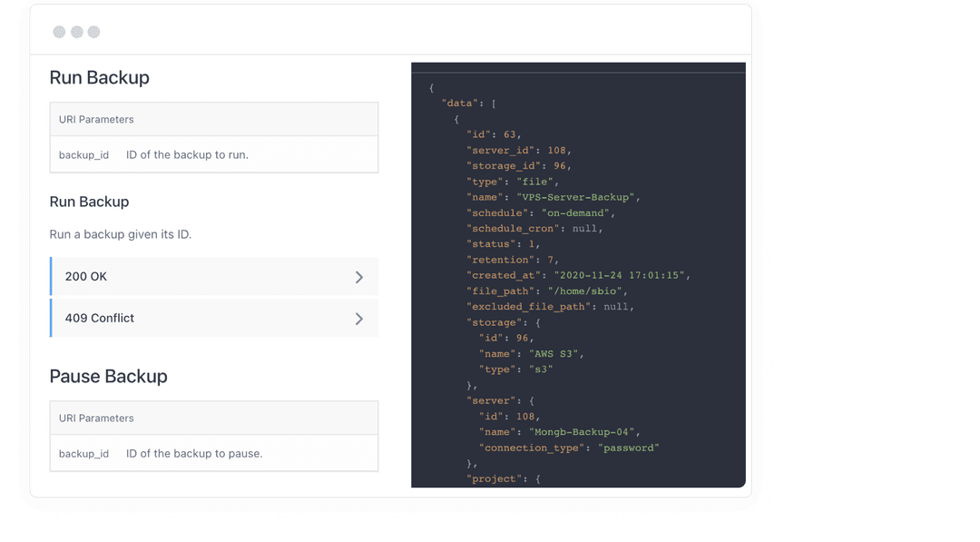Click the "schedule": "on-demand" code line
Image resolution: width=980 pixels, height=542 pixels.
tap(541, 212)
